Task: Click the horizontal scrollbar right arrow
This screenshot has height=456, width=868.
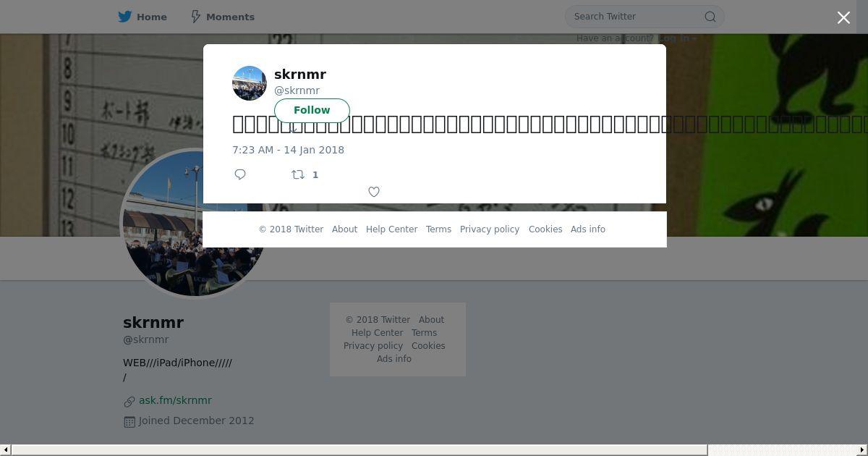Action: click(861, 450)
